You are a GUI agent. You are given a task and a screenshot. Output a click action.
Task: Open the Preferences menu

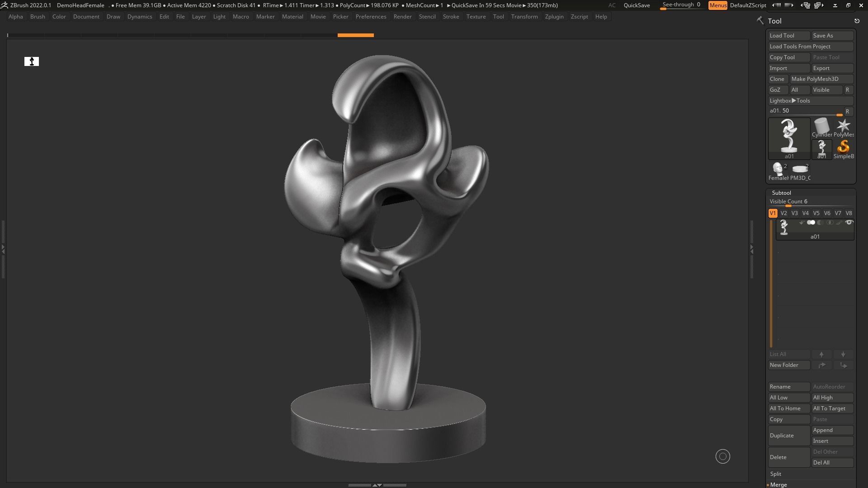(371, 17)
